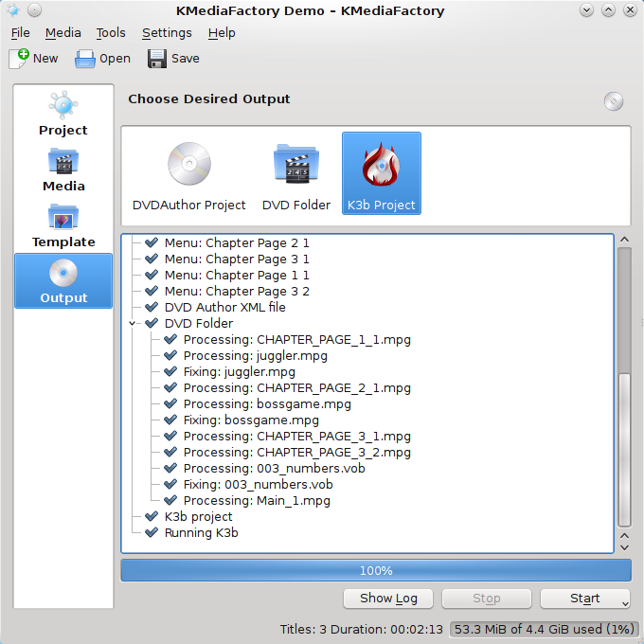Click the 100% progress bar
The height and width of the screenshot is (644, 644).
(x=376, y=570)
